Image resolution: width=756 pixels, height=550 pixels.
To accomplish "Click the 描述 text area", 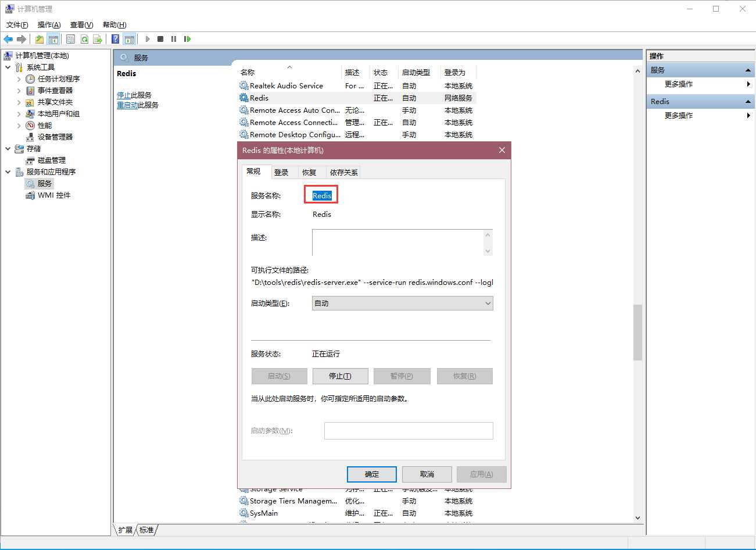I will pyautogui.click(x=402, y=242).
